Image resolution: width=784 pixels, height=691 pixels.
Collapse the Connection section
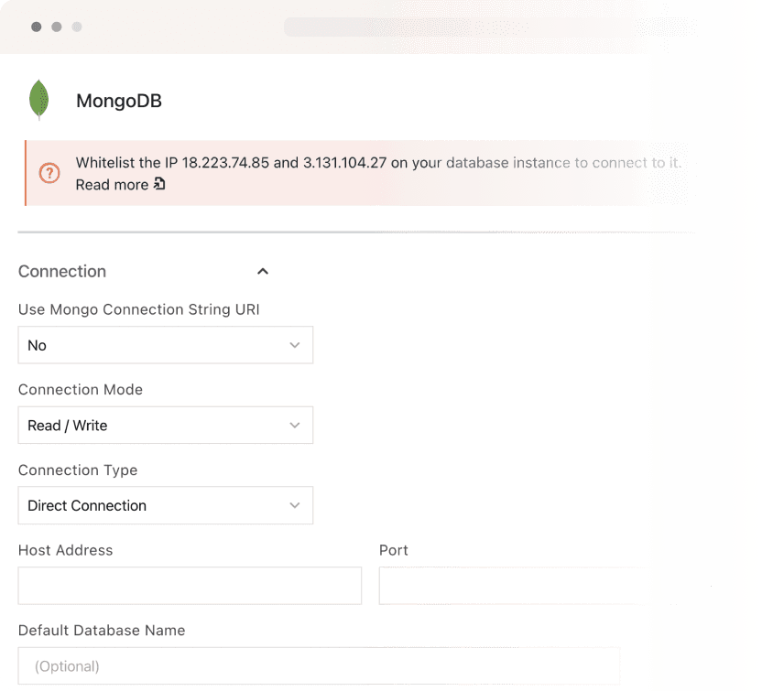pos(263,271)
